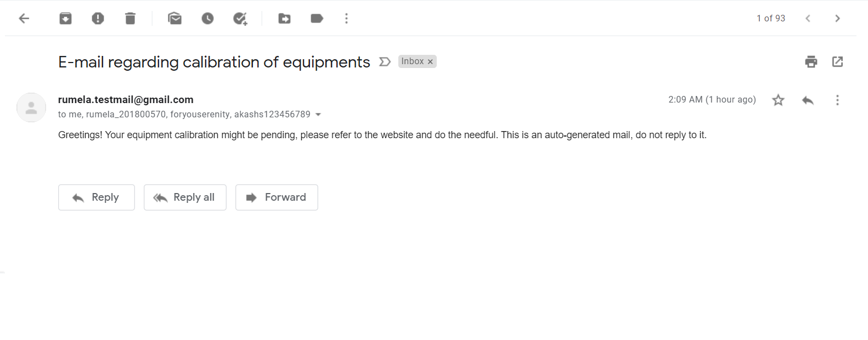The image size is (868, 340).
Task: Open the email in a new window
Action: point(837,61)
